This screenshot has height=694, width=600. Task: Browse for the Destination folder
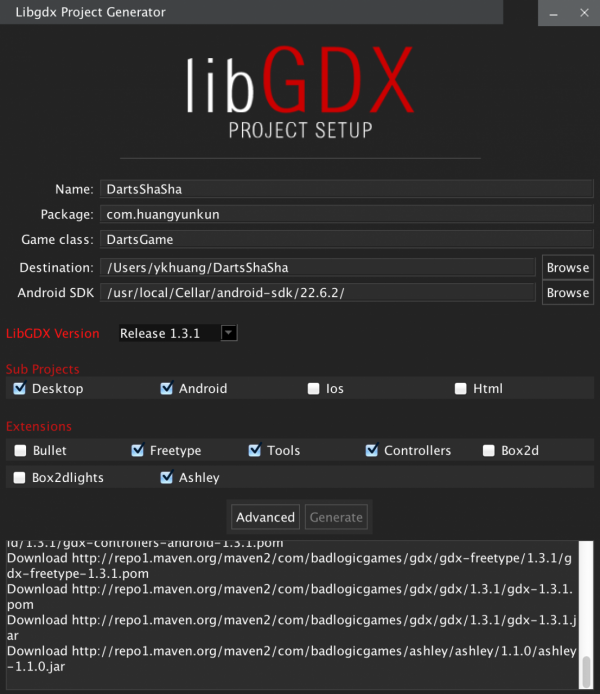click(568, 267)
